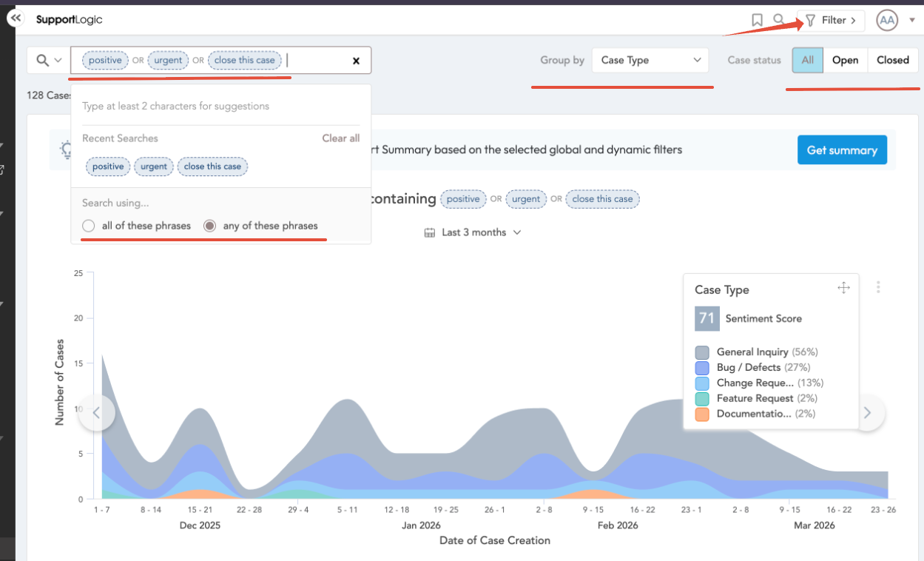924x561 pixels.
Task: Click the 71 Sentiment Score badge
Action: click(x=707, y=318)
